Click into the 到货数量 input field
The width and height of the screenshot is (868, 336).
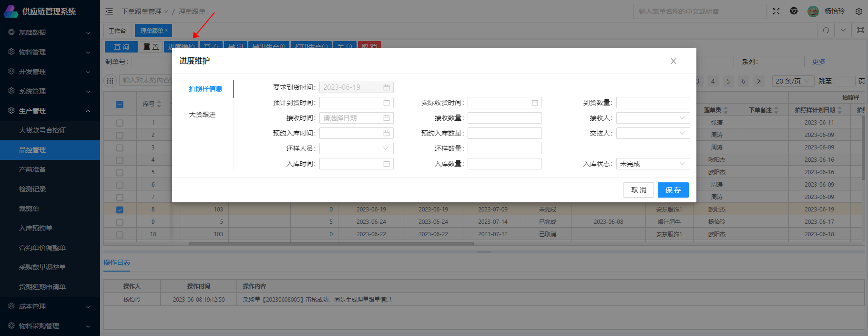pos(653,103)
